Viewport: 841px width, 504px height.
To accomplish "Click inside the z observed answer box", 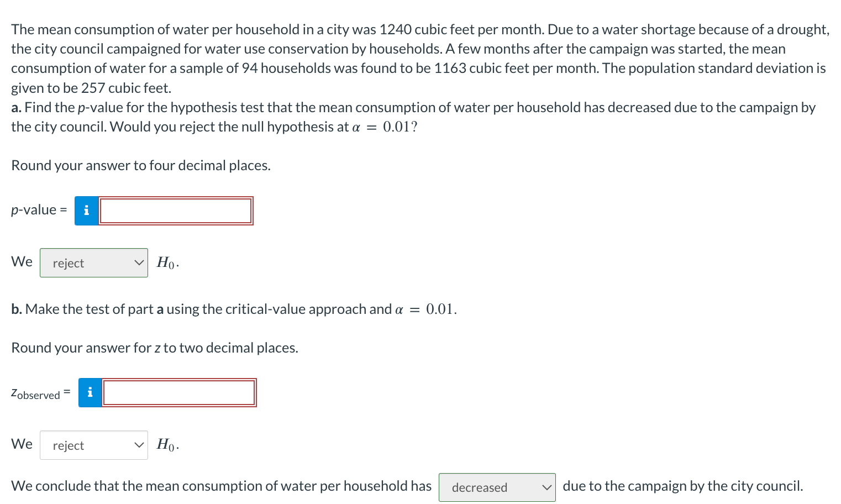I will (178, 392).
